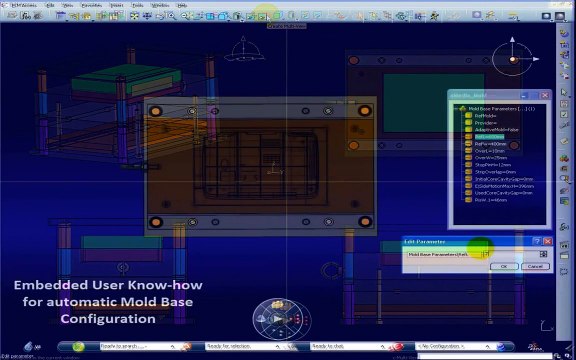
Task: Open the Ready to search dropdown arrow
Action: 173,346
